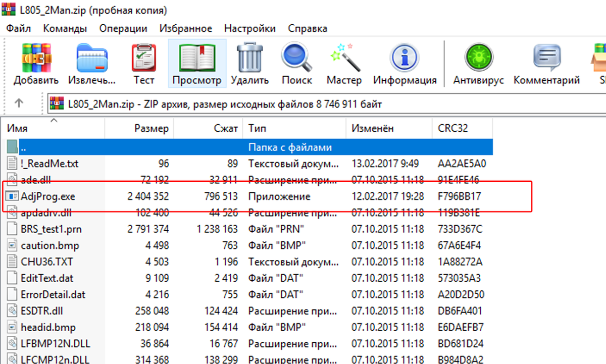Sort by the Тип column header
The image size is (606, 364).
tap(294, 129)
